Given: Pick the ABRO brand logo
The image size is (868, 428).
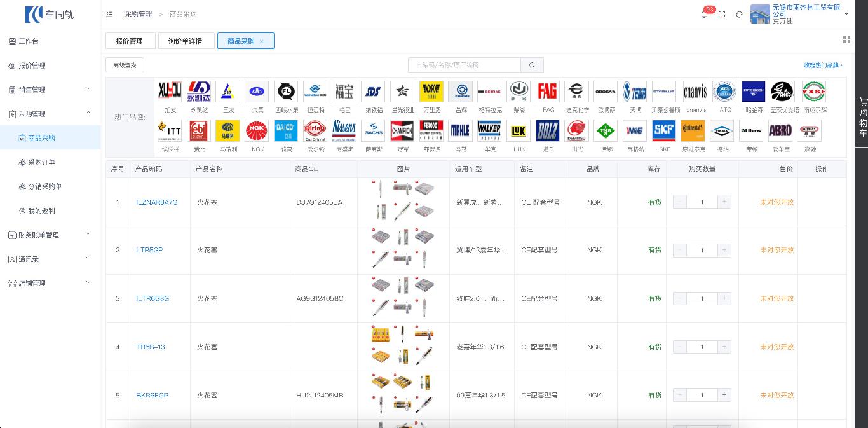Looking at the screenshot, I should click(780, 130).
